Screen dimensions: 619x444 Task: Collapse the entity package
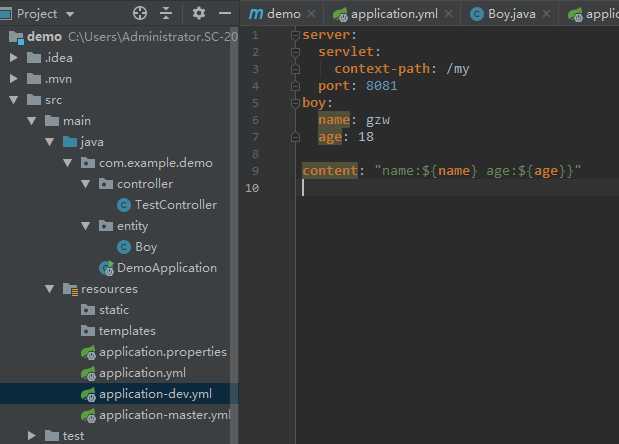coord(85,226)
